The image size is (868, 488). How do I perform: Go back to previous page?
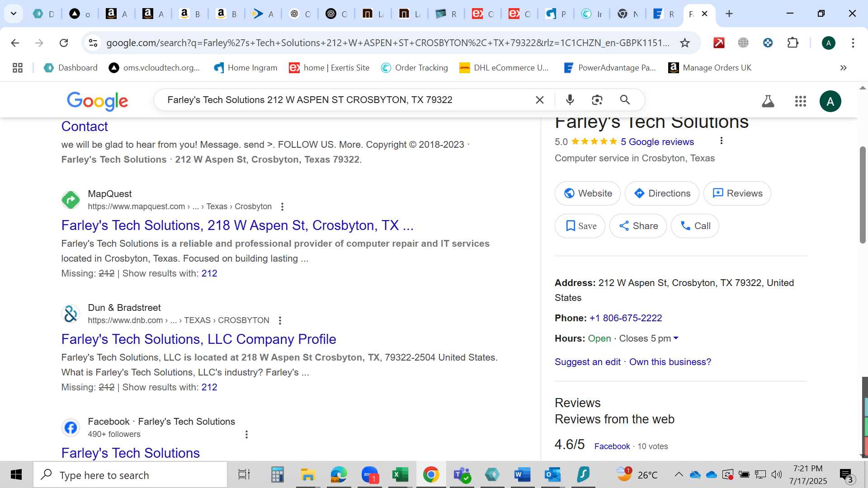[15, 43]
